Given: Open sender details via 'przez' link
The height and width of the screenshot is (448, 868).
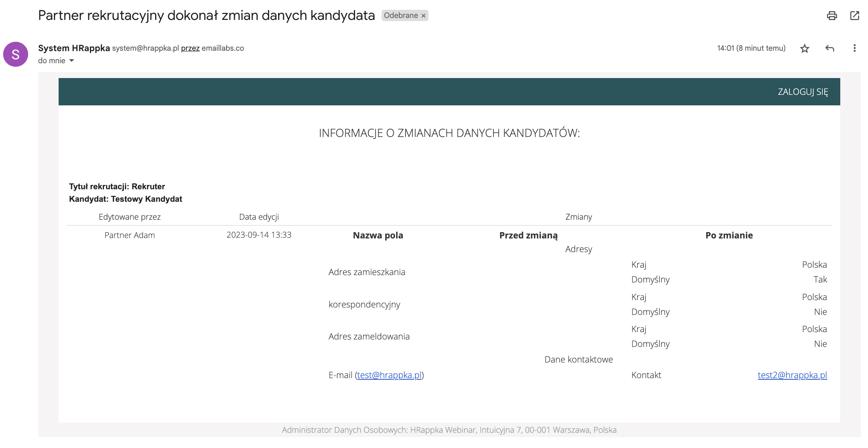Looking at the screenshot, I should (x=190, y=48).
